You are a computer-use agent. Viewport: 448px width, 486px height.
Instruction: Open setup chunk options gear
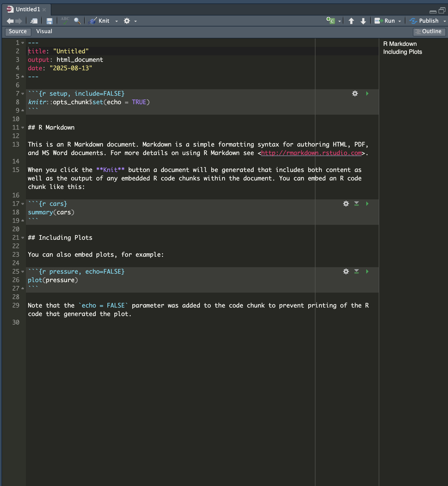point(355,93)
